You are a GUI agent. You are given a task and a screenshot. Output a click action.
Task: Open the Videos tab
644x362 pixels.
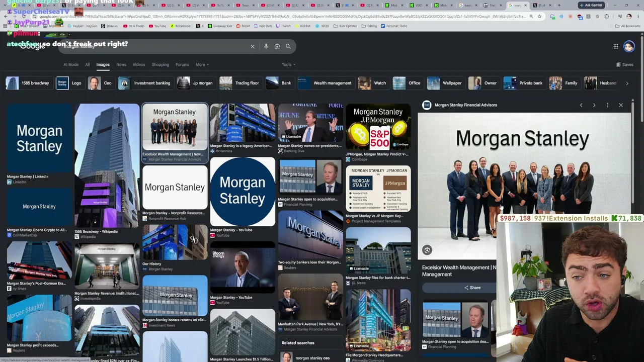coord(139,64)
